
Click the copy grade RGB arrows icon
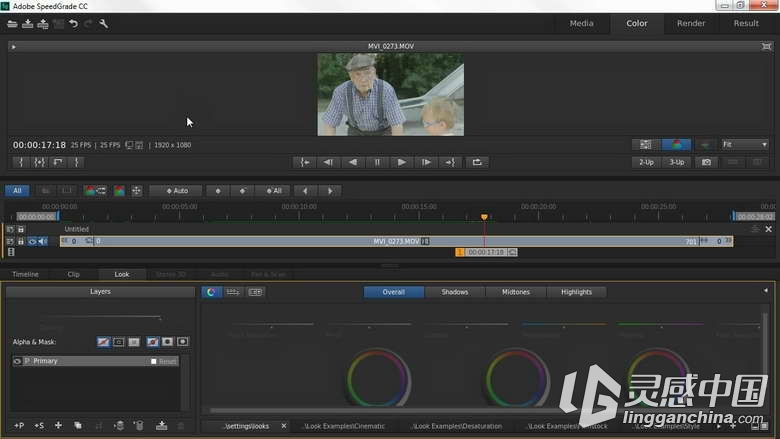(95, 191)
